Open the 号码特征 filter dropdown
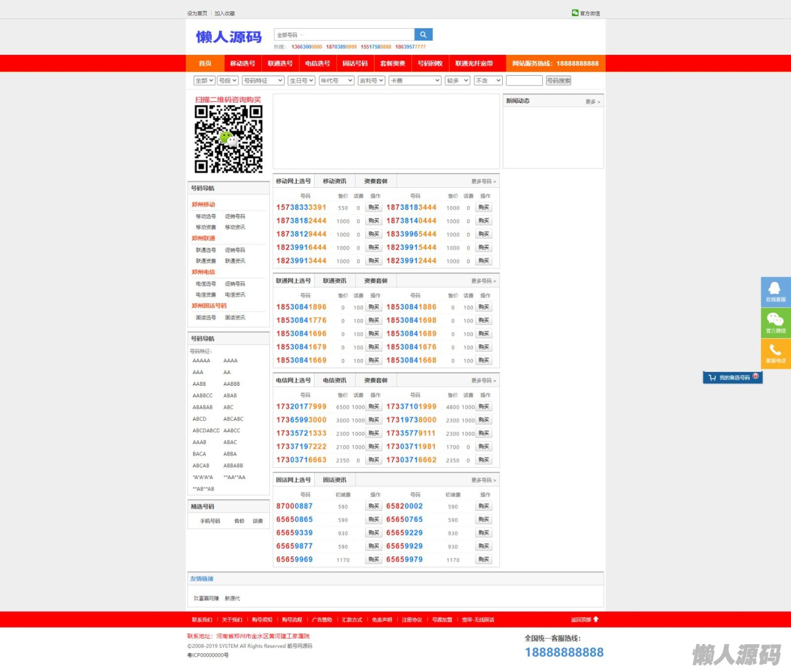 tap(263, 81)
